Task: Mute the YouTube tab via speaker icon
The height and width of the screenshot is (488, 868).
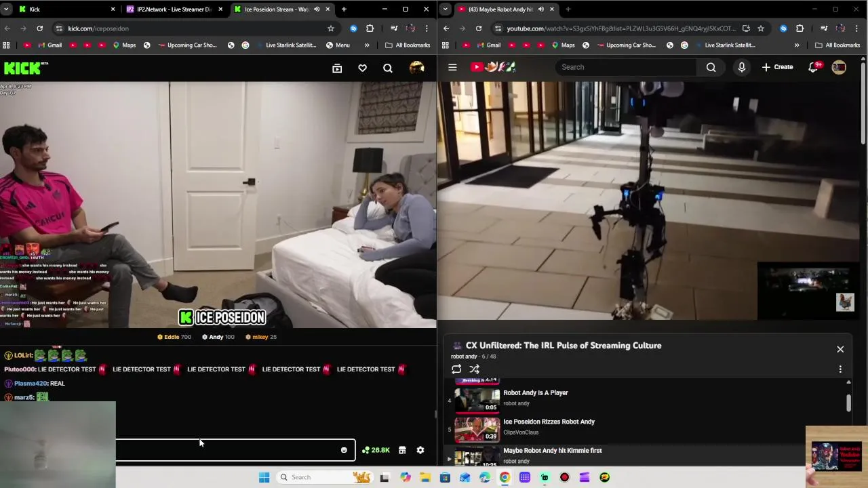Action: click(540, 9)
